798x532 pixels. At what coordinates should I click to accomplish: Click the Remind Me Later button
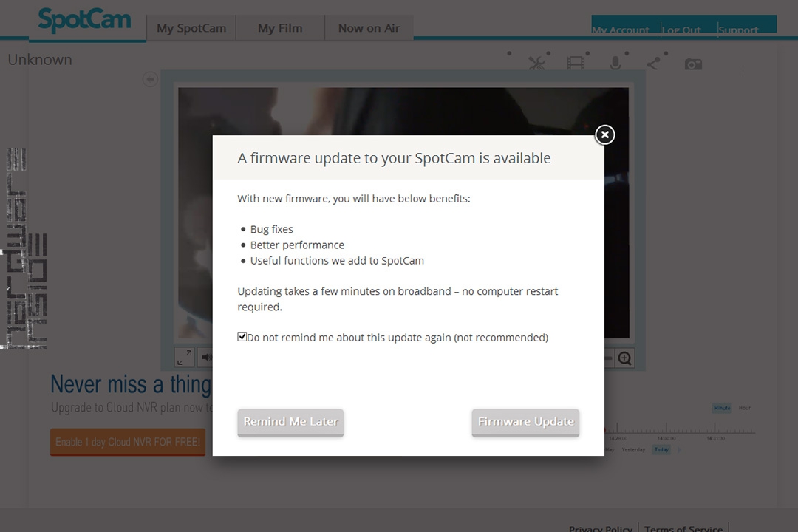(x=290, y=422)
